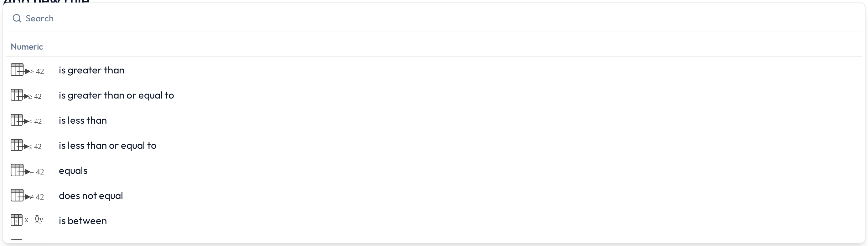
Task: Choose 'is greater than or equal to'
Action: click(116, 95)
